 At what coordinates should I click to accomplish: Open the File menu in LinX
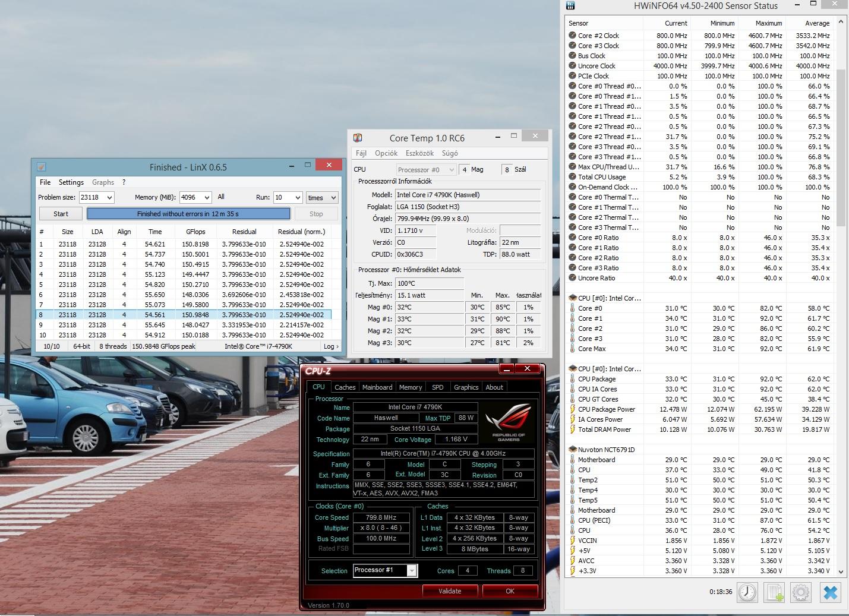pyautogui.click(x=45, y=182)
